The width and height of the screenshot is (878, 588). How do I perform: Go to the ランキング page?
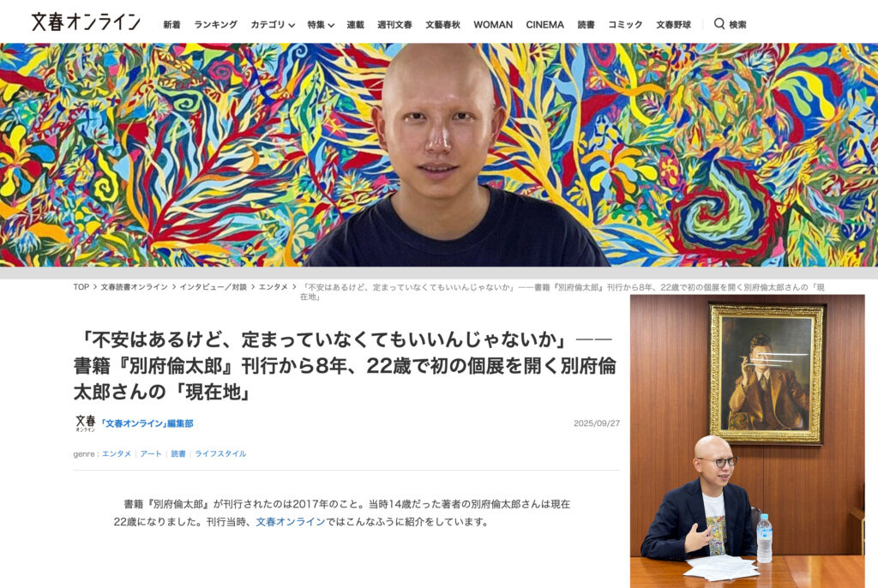215,25
